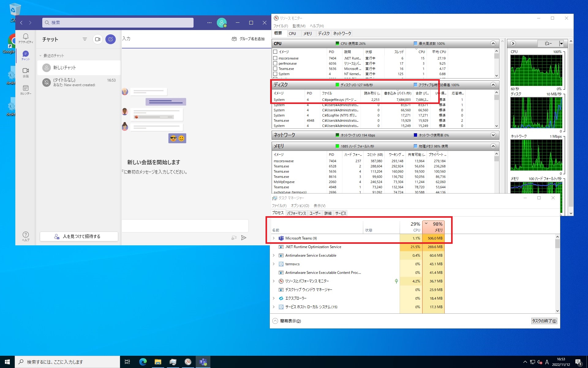Click the filter chats icon

tap(85, 39)
